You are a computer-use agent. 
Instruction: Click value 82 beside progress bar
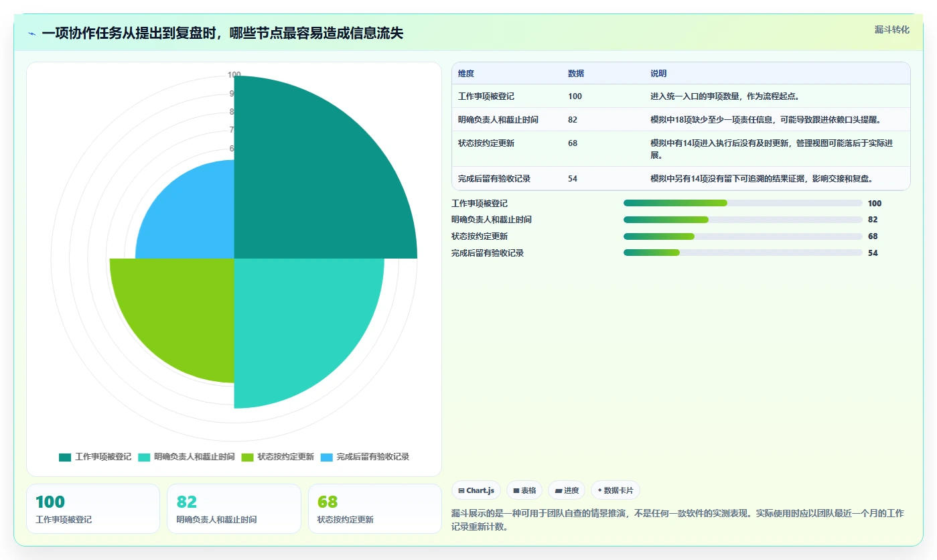(x=873, y=220)
